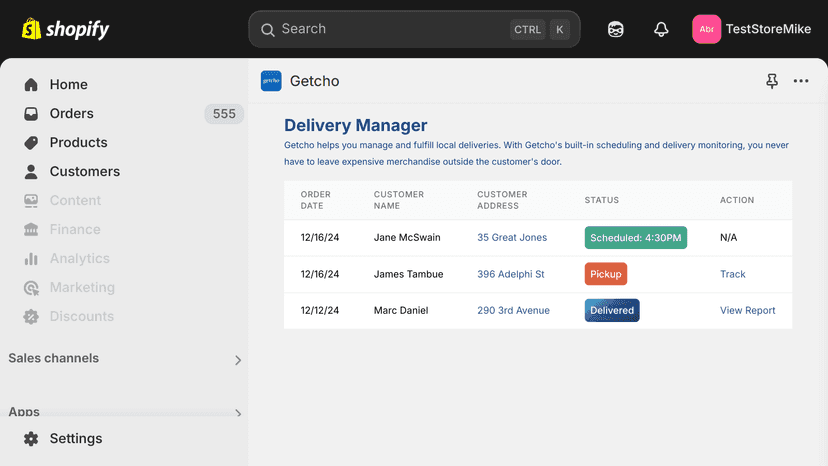Click the Products tag icon
Image resolution: width=828 pixels, height=466 pixels.
coord(31,143)
